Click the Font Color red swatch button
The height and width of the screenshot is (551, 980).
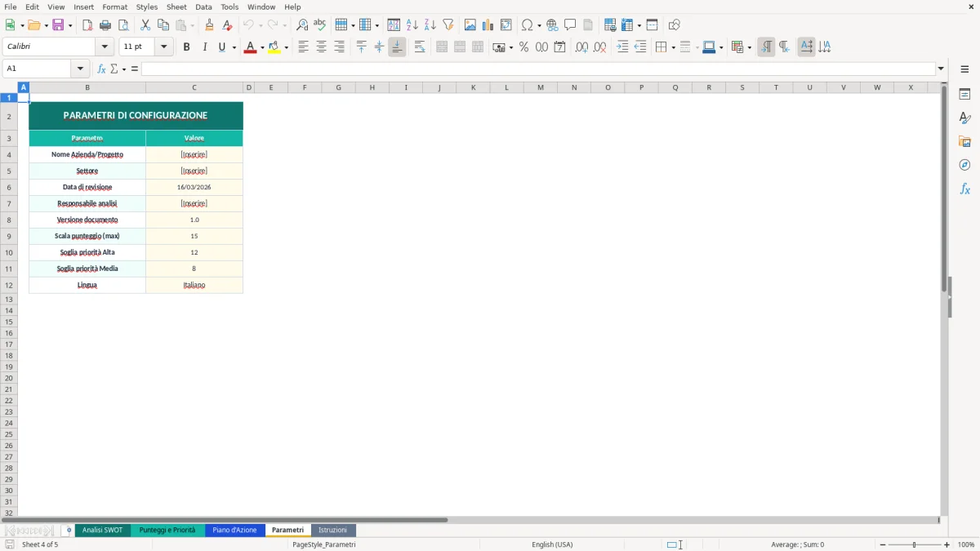[x=250, y=47]
